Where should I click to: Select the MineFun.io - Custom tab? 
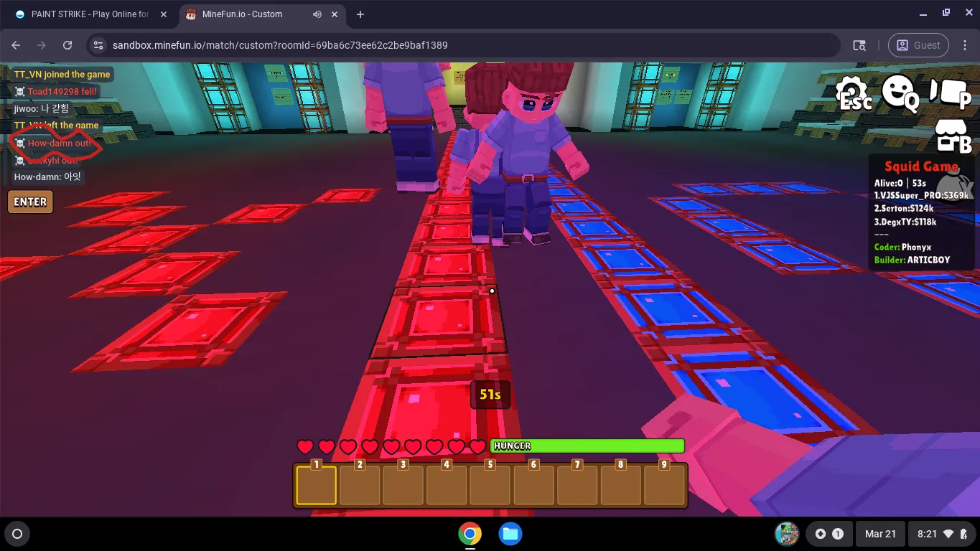click(x=261, y=14)
